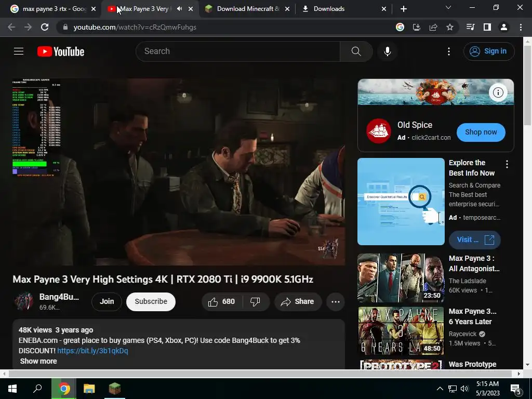Image resolution: width=532 pixels, height=399 pixels.
Task: Open Minecraft launcher from the taskbar
Action: (115, 389)
